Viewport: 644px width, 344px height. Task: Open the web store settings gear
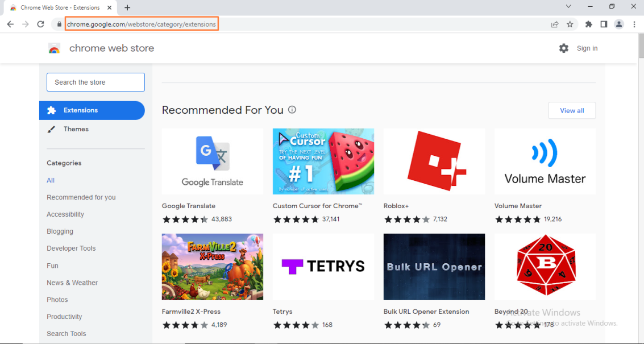[x=563, y=48]
